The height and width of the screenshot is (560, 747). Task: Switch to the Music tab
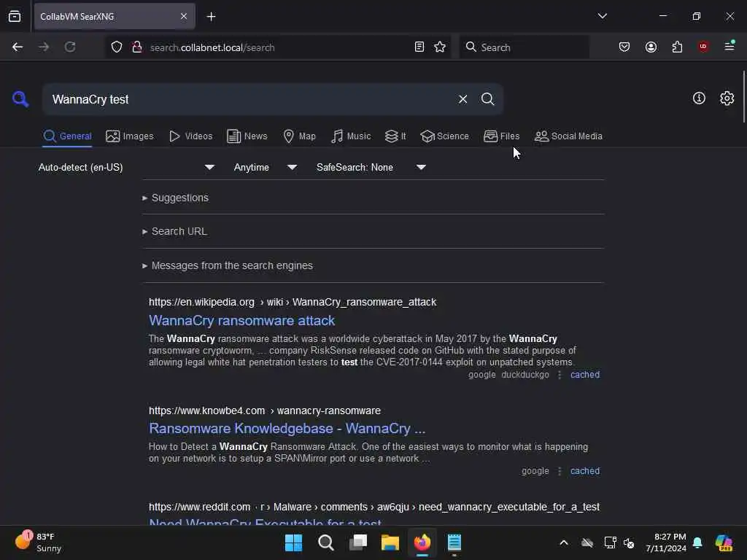[351, 136]
